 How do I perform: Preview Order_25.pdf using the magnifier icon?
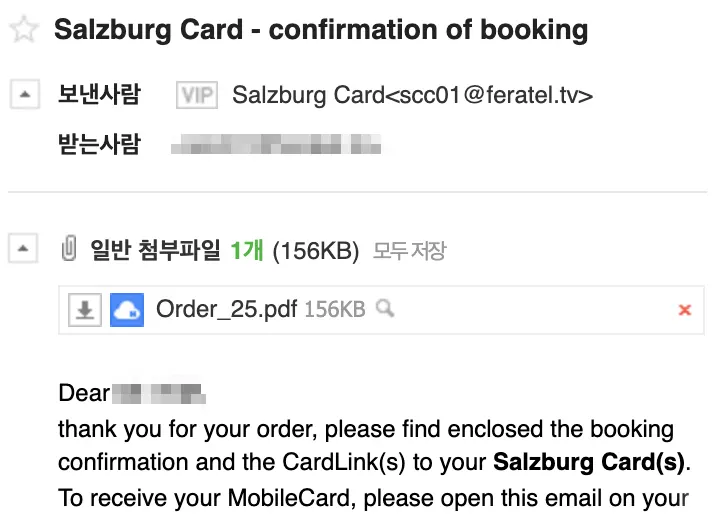click(x=384, y=310)
